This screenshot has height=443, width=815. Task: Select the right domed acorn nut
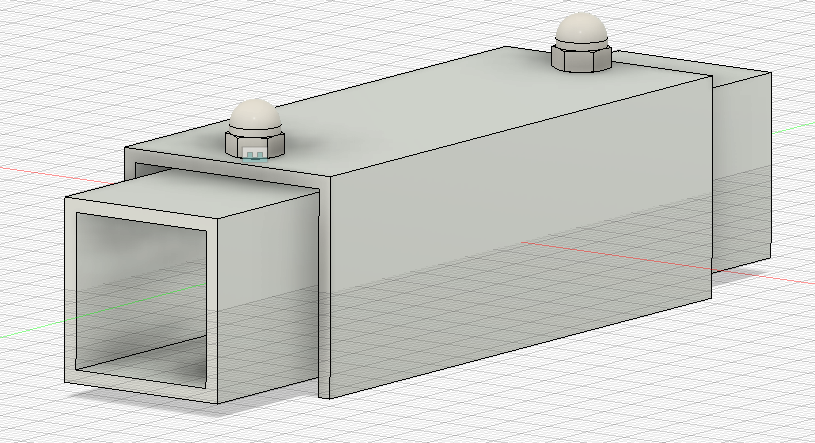581,43
